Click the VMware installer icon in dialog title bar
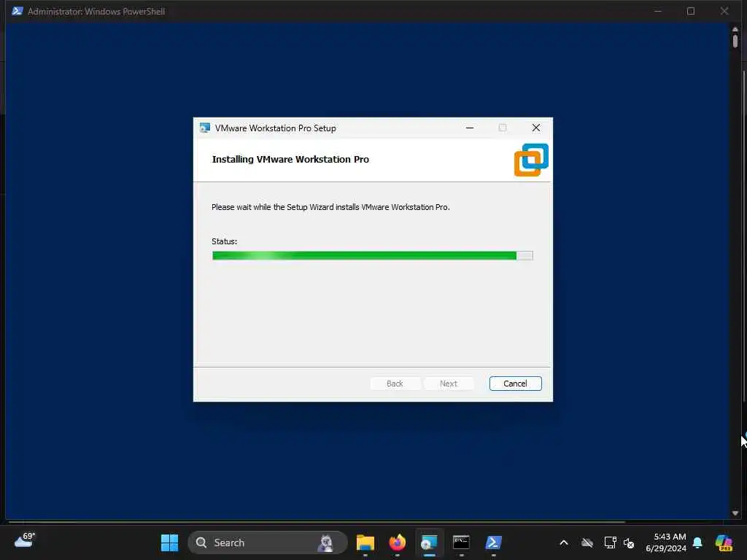This screenshot has width=747, height=560. tap(205, 128)
